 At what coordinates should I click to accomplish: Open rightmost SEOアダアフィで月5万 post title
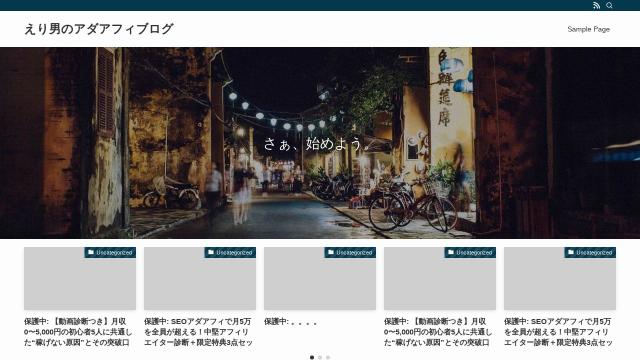558,332
